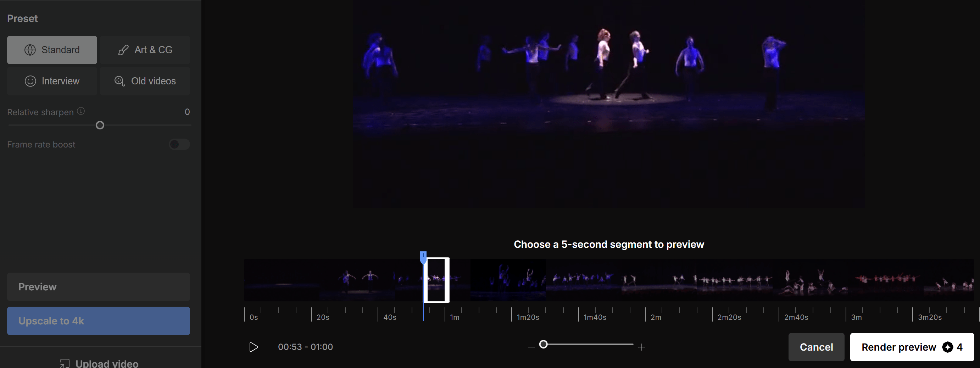Enable the Frame rate boost toggle

[x=179, y=144]
